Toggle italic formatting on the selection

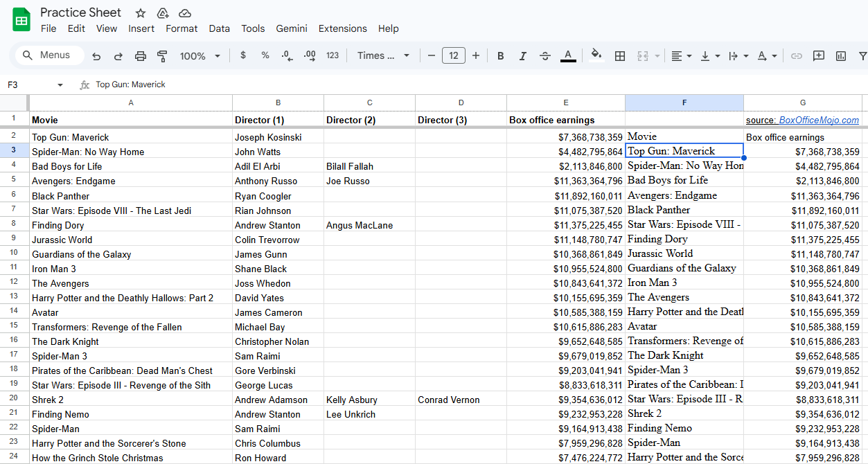click(x=522, y=55)
